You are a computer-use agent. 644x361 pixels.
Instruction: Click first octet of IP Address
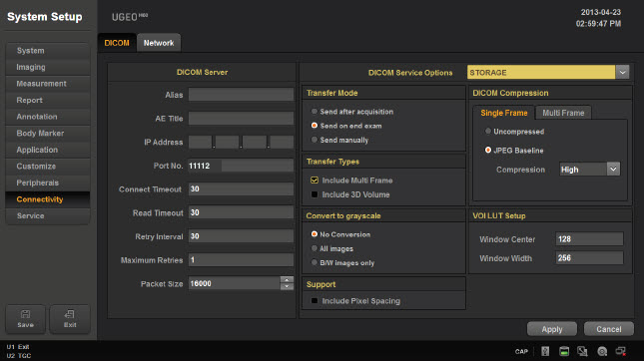coord(200,142)
